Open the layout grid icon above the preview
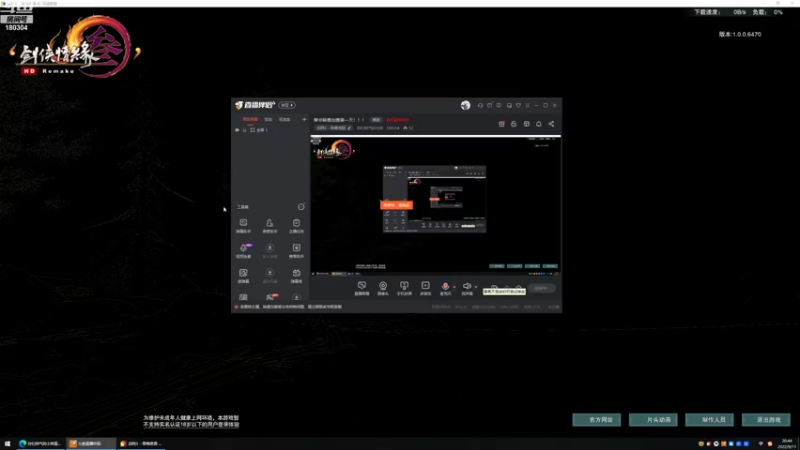 [527, 124]
